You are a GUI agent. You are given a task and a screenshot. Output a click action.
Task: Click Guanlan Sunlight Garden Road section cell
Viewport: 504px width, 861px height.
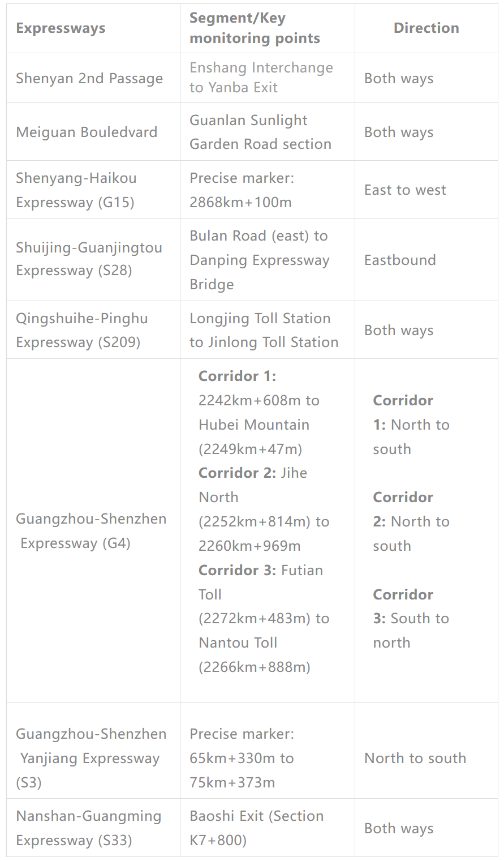coord(260,132)
